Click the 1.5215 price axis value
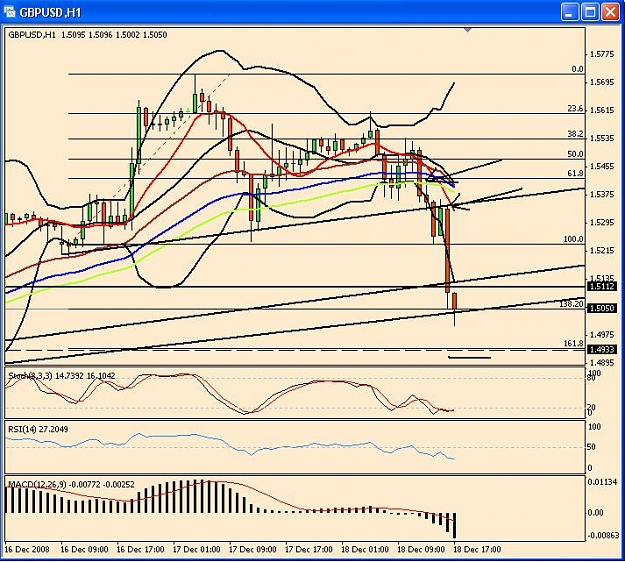 (x=602, y=250)
